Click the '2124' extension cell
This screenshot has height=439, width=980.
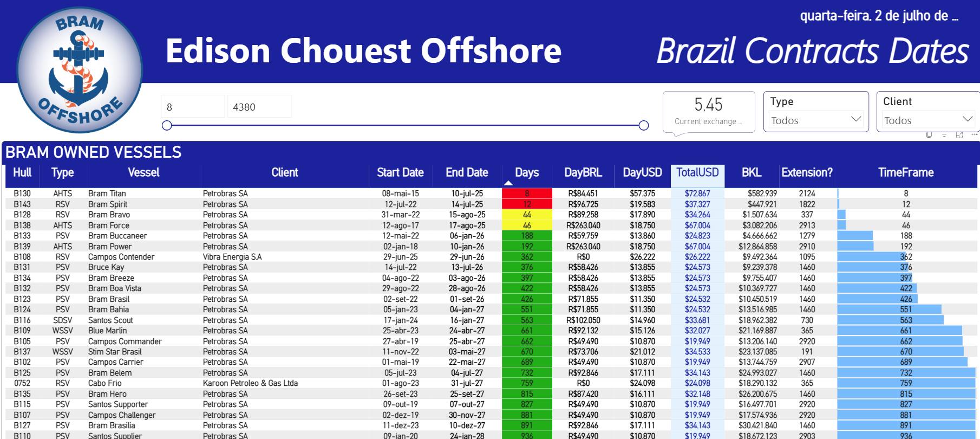[x=807, y=193]
